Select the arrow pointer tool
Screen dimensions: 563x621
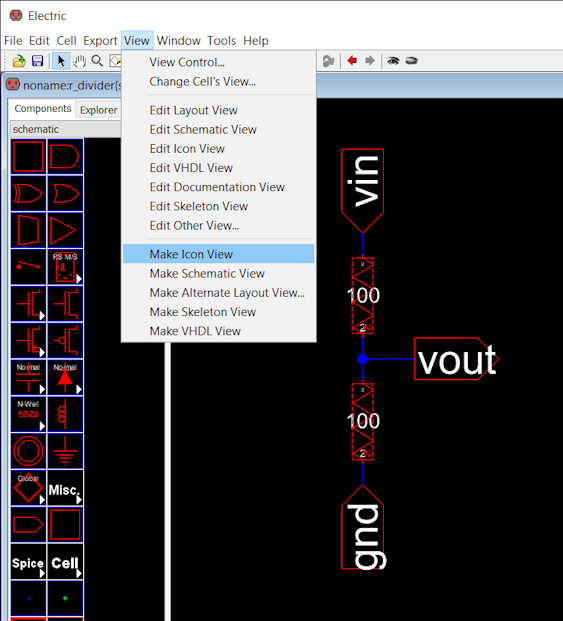pyautogui.click(x=61, y=61)
